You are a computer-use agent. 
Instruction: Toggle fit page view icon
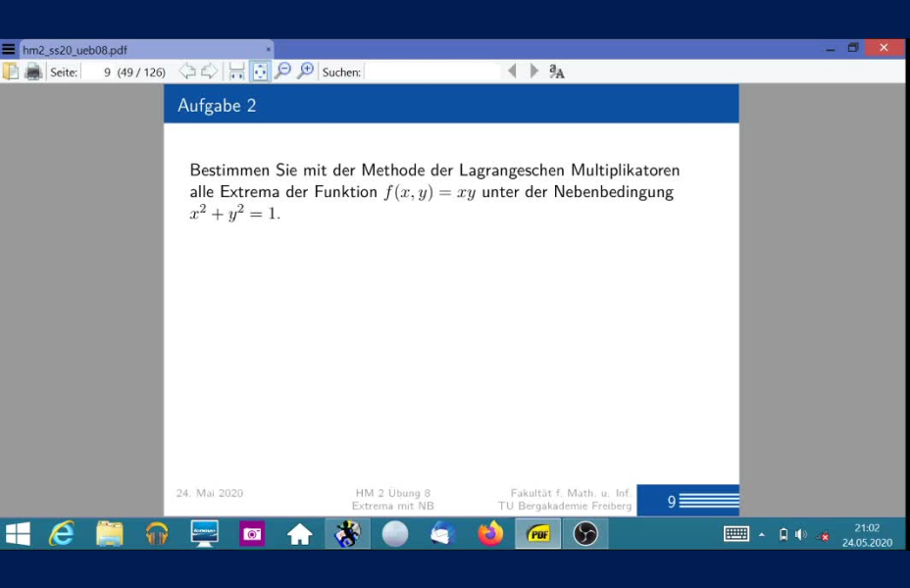pos(260,72)
